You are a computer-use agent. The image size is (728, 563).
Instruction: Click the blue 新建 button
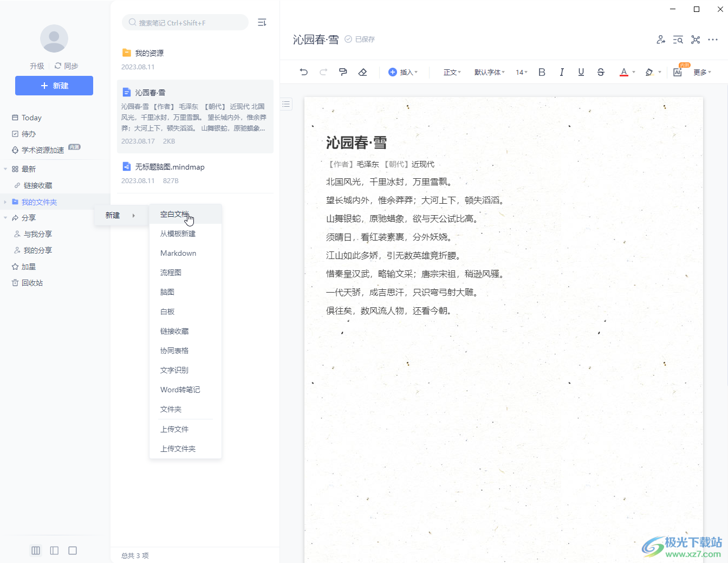coord(54,86)
